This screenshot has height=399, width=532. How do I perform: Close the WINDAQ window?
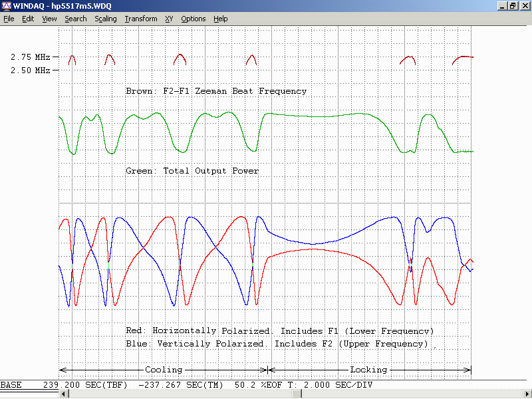[x=524, y=6]
